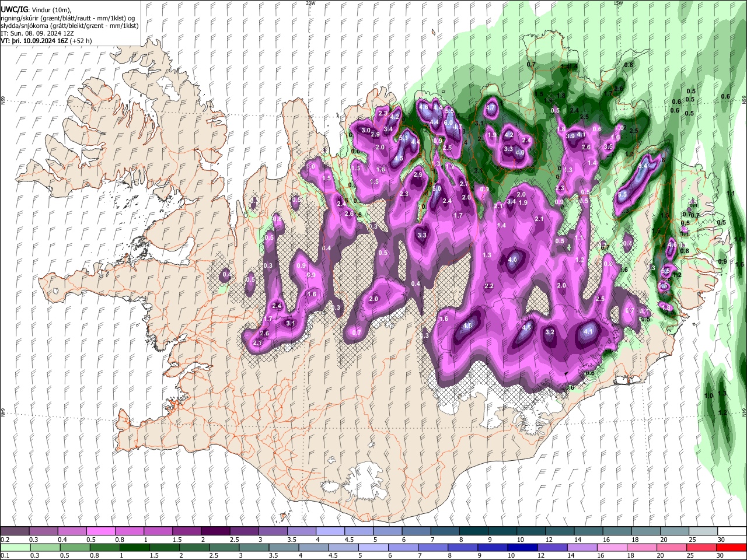Image resolution: width=747 pixels, height=560 pixels.
Task: Pick the pale grey 25–30 swatch
Action: tap(703, 531)
